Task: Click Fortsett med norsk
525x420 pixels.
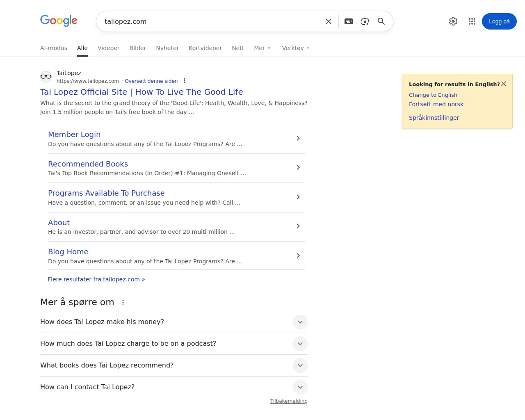Action: tap(436, 104)
